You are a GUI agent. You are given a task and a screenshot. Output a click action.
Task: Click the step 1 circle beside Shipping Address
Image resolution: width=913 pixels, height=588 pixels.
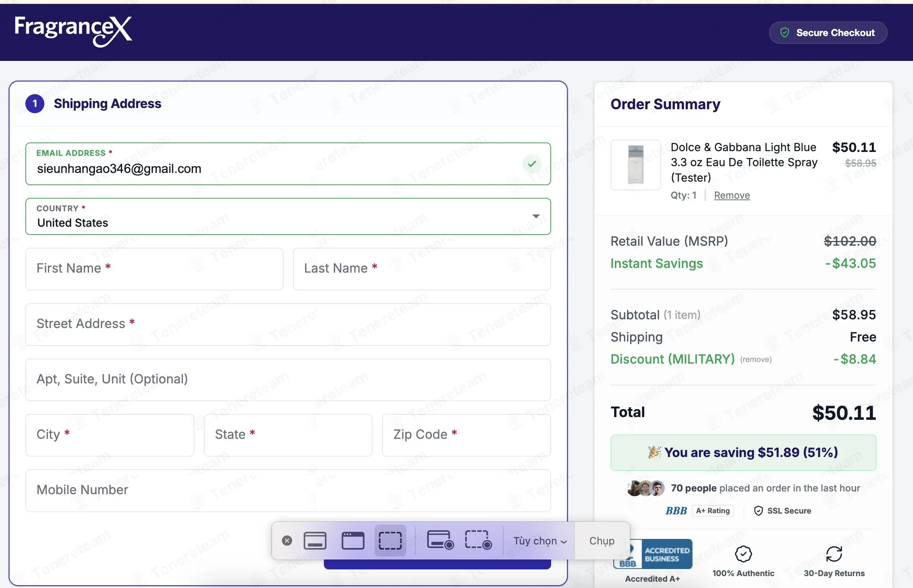pyautogui.click(x=35, y=104)
